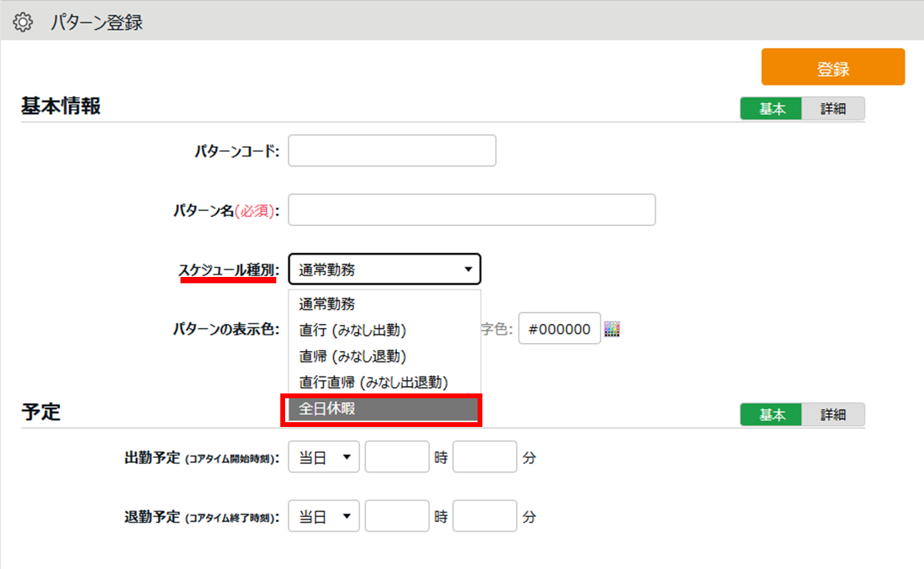Open the スケジュール種別 dropdown
The height and width of the screenshot is (569, 924).
[384, 270]
